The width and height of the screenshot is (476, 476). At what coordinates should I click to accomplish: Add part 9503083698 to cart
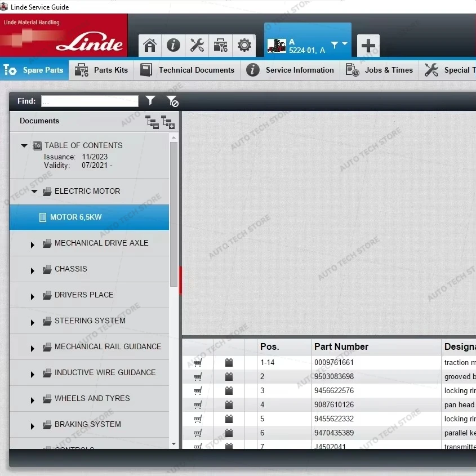198,377
